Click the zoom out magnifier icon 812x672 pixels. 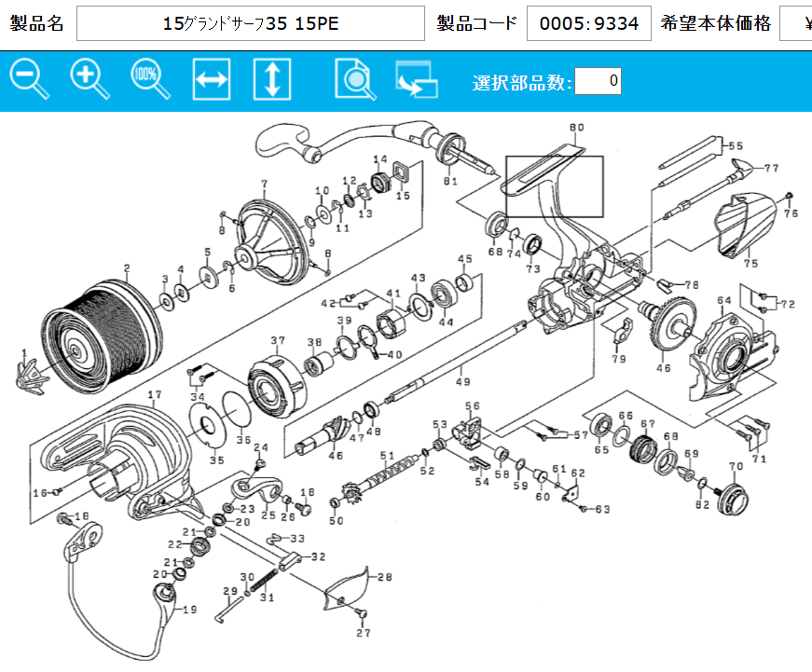pos(30,79)
